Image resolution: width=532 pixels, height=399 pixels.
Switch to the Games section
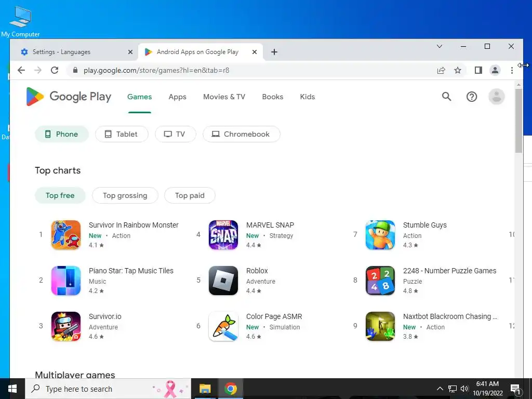[139, 97]
